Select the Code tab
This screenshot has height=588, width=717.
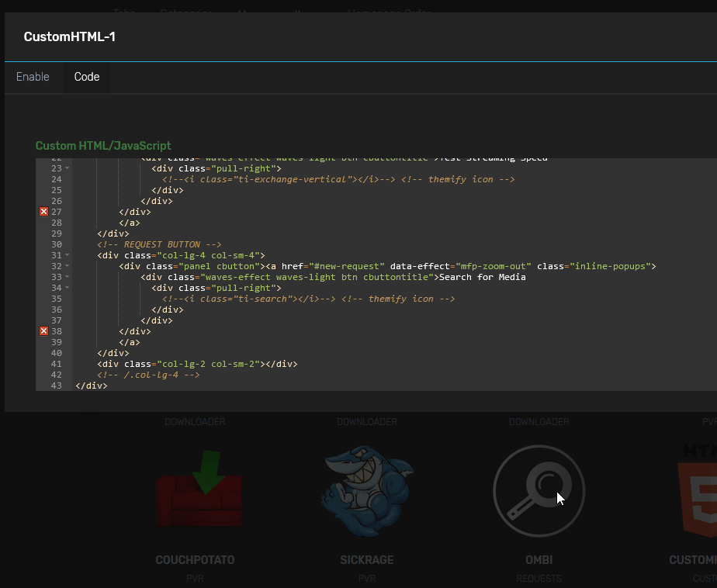point(87,77)
